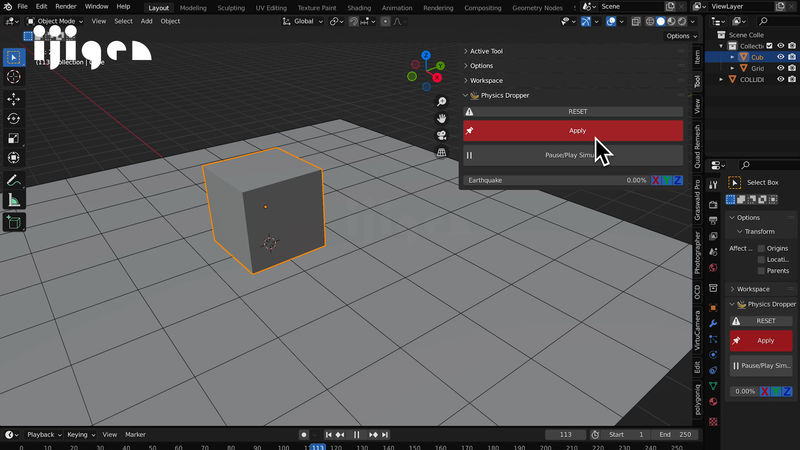Toggle Cube visibility eye in outliner
Viewport: 800px width, 450px height.
[781, 57]
